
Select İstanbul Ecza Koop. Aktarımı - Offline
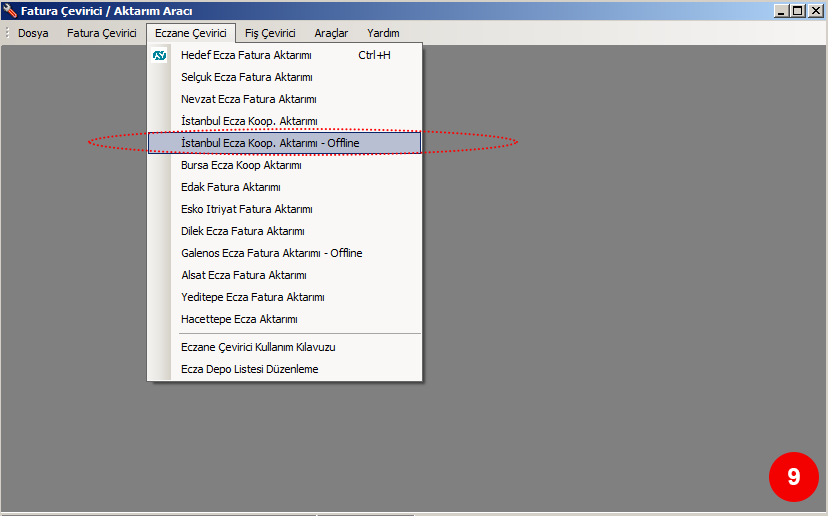tap(285, 143)
